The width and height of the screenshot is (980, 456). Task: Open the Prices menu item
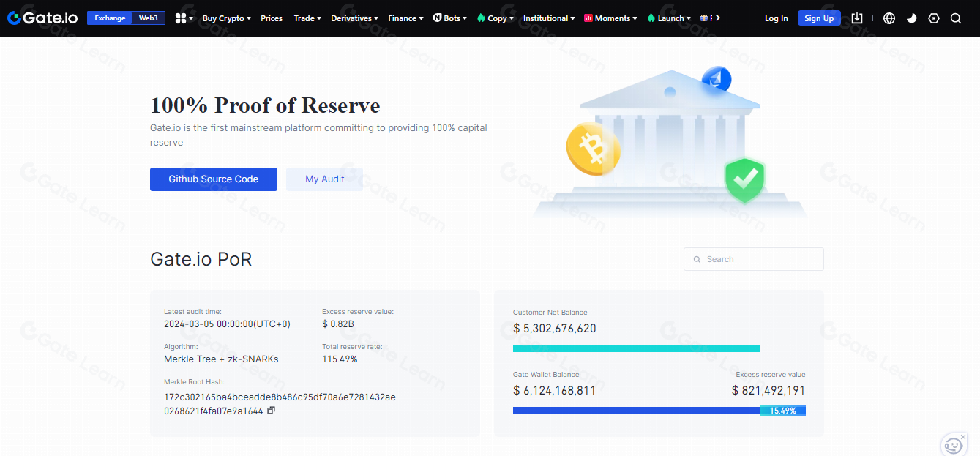pos(272,18)
